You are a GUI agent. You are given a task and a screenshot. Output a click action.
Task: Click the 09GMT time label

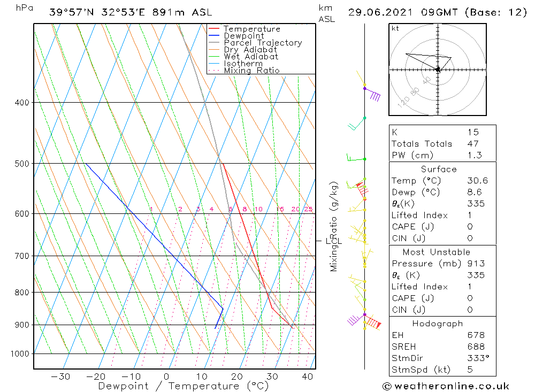click(x=439, y=13)
